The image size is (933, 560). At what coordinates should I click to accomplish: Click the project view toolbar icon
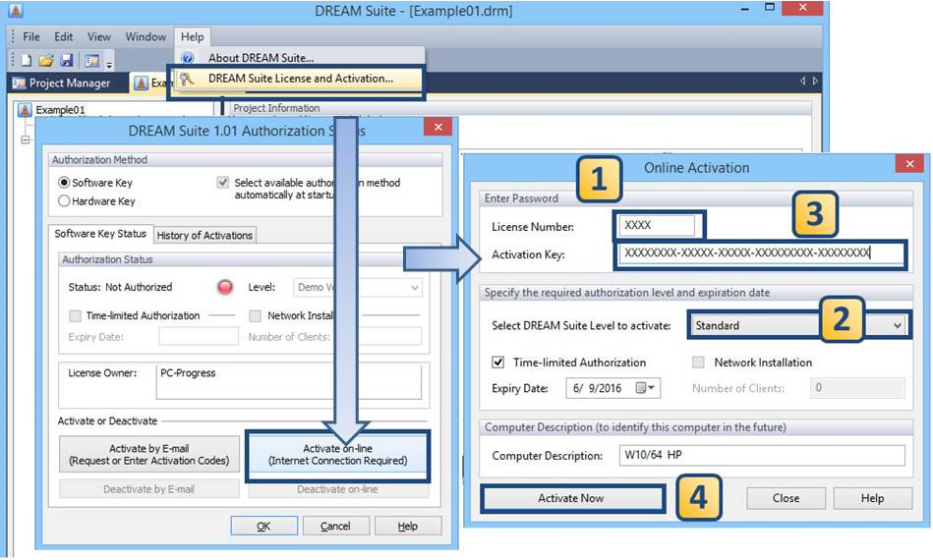coord(91,61)
